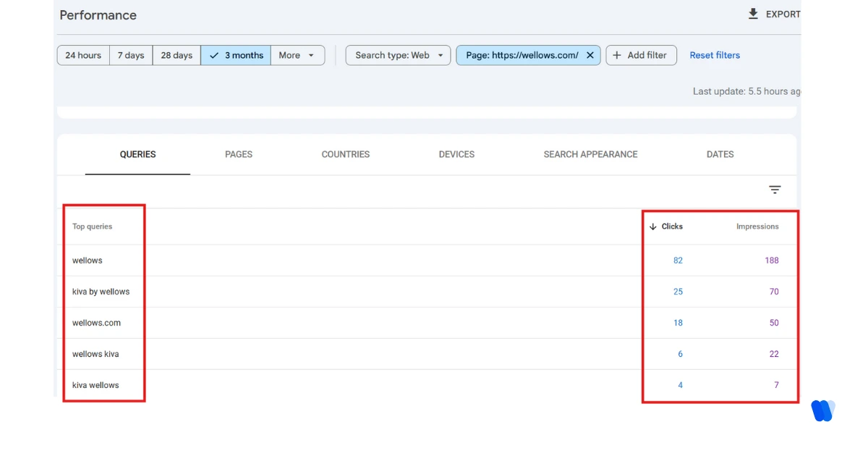Click the plus icon on Add filter
The image size is (868, 456).
[618, 54]
